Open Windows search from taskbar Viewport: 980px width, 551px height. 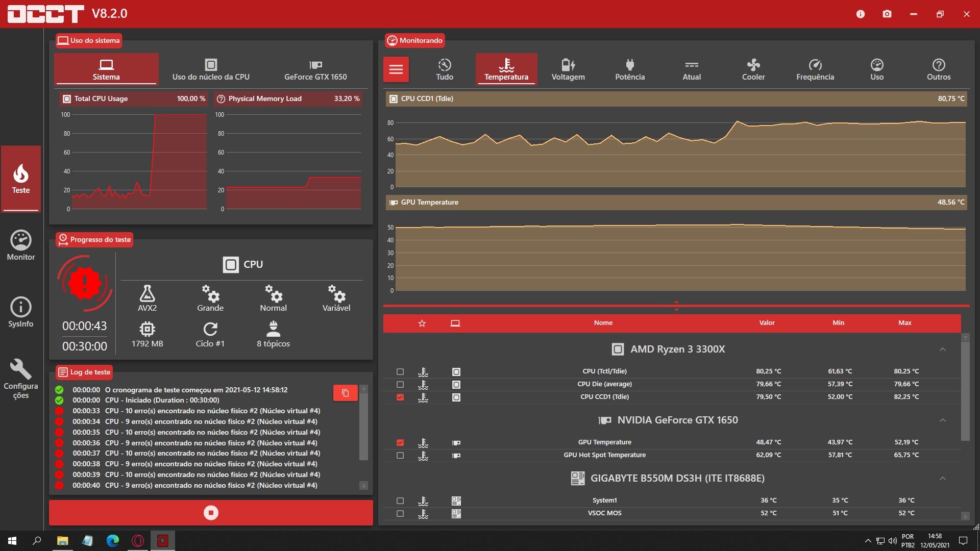37,541
